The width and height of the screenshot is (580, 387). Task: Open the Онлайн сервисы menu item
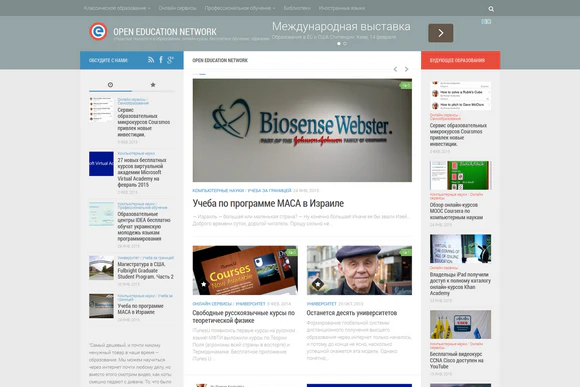[x=177, y=8]
